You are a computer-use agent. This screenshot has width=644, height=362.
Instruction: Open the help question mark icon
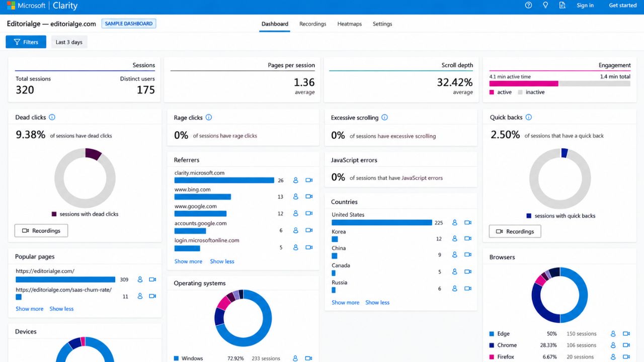528,6
